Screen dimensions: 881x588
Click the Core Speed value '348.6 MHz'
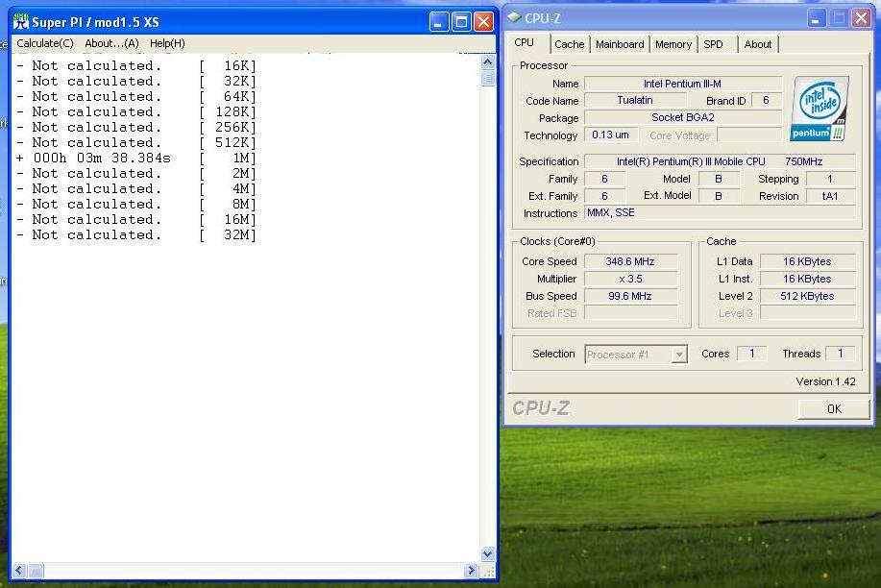[x=630, y=261]
